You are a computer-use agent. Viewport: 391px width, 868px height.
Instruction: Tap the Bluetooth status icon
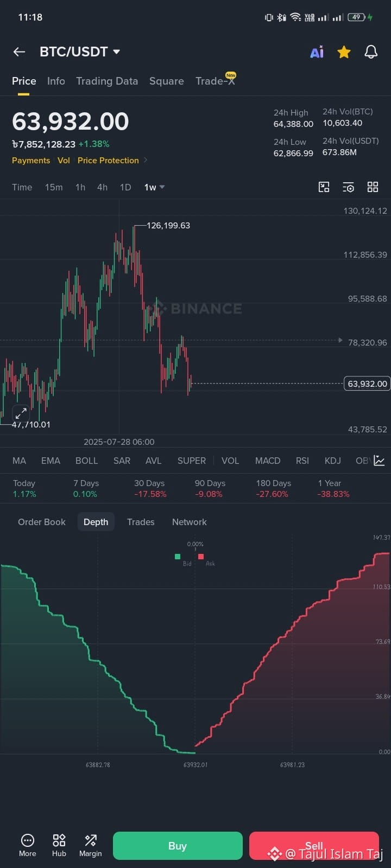[281, 17]
